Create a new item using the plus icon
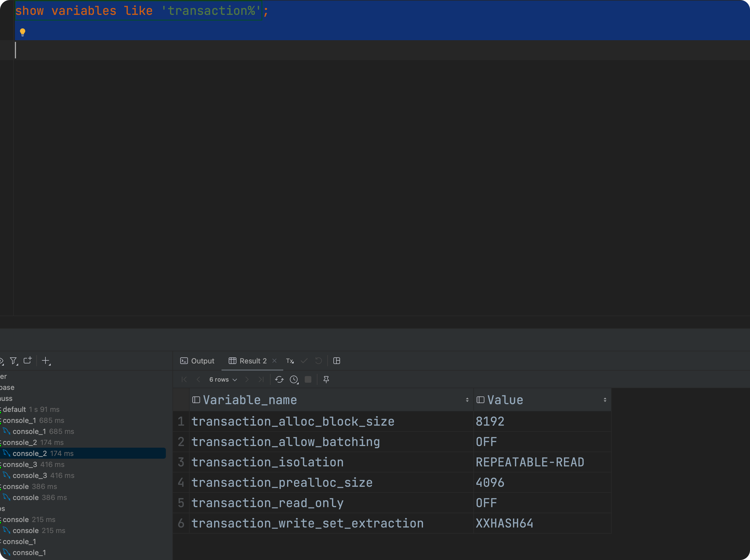 46,361
